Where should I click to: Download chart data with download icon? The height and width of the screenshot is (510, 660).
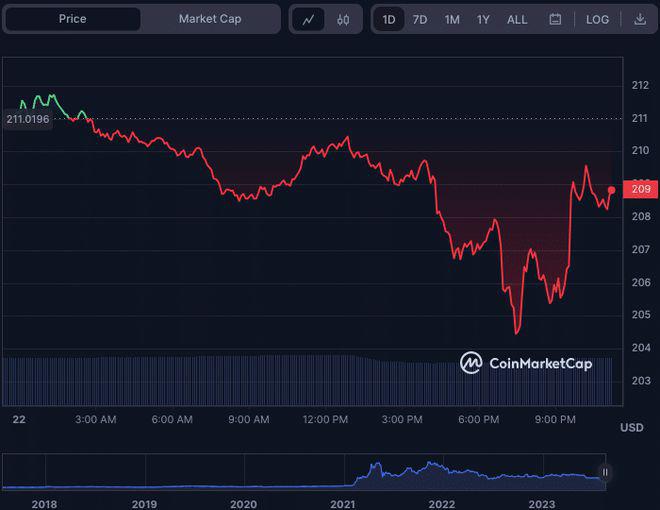pos(640,19)
